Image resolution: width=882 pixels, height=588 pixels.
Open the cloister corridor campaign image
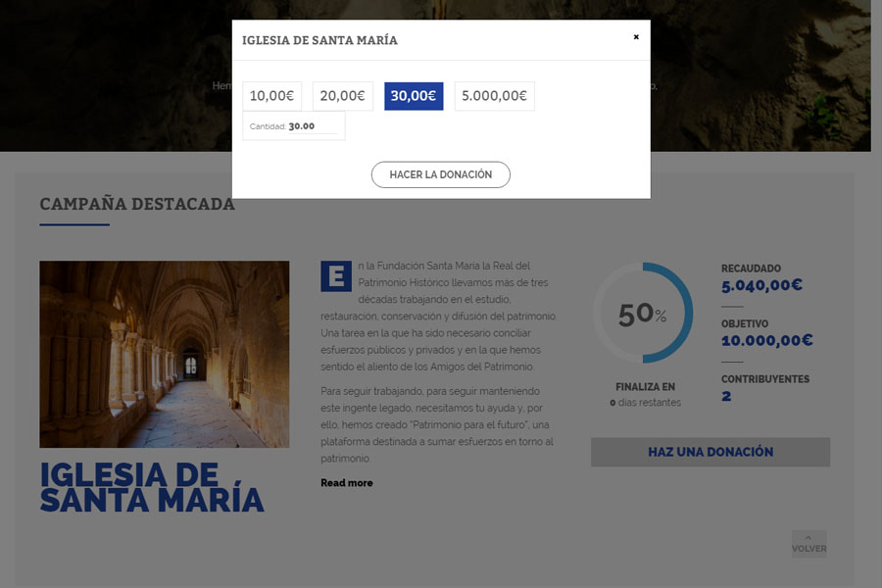pos(164,354)
